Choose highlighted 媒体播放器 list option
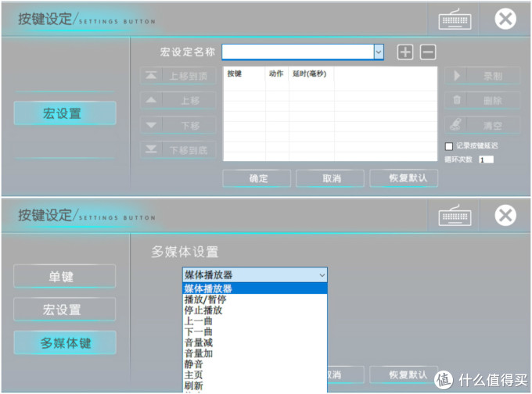This screenshot has width=532, height=394. (x=255, y=288)
